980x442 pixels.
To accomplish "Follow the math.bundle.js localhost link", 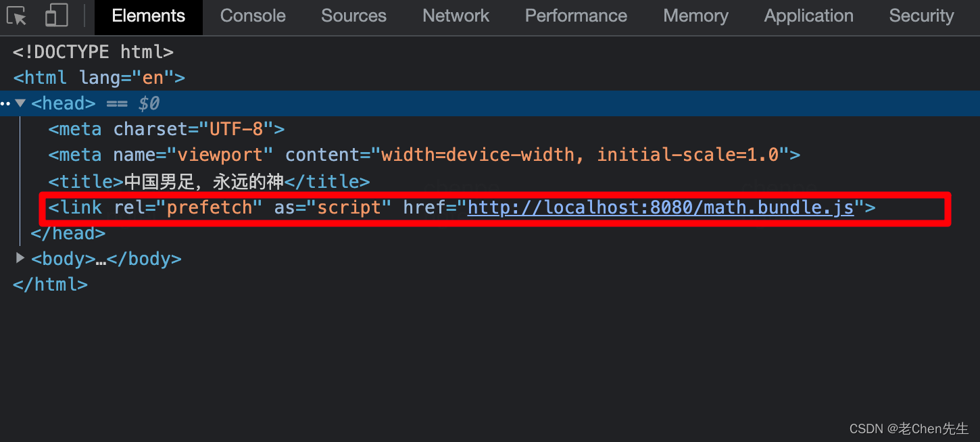I will pyautogui.click(x=661, y=207).
